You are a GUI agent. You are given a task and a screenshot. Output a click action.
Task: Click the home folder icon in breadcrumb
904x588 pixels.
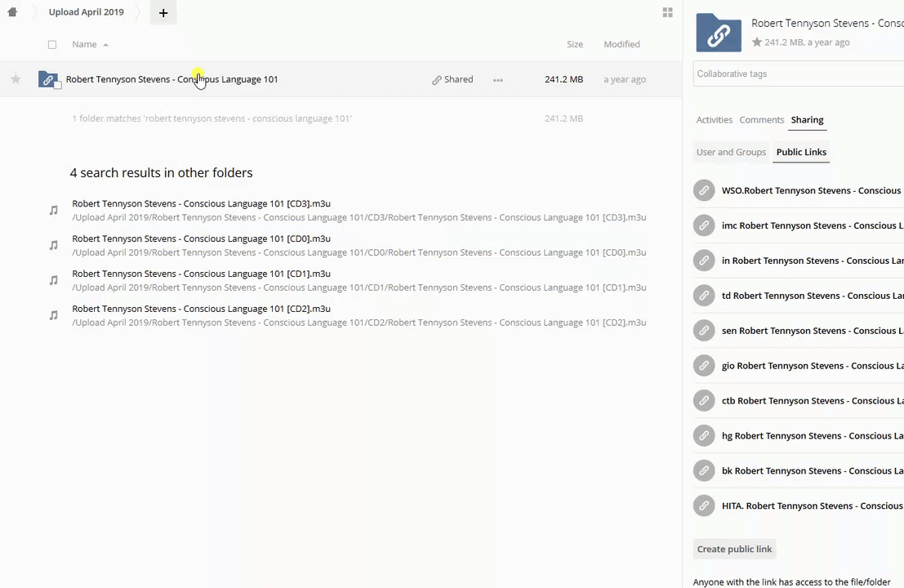tap(12, 12)
